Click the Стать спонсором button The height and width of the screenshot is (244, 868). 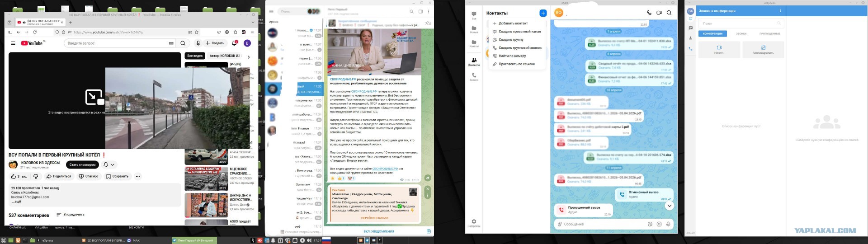click(82, 165)
